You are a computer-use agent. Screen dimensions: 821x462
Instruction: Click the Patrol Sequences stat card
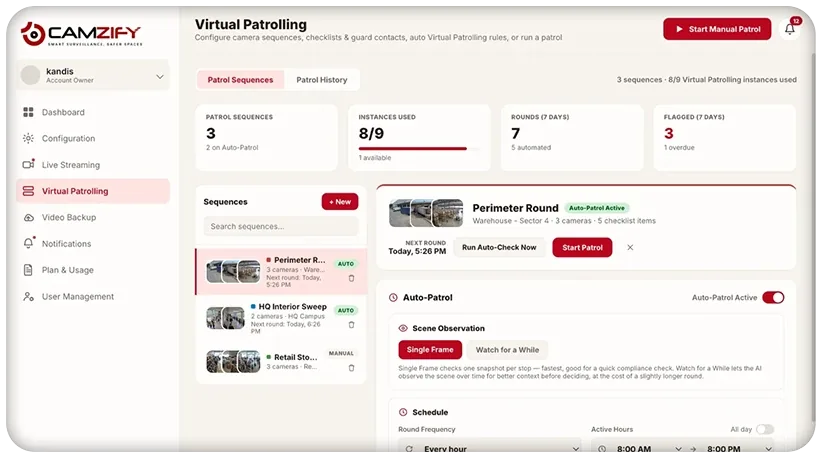(267, 137)
